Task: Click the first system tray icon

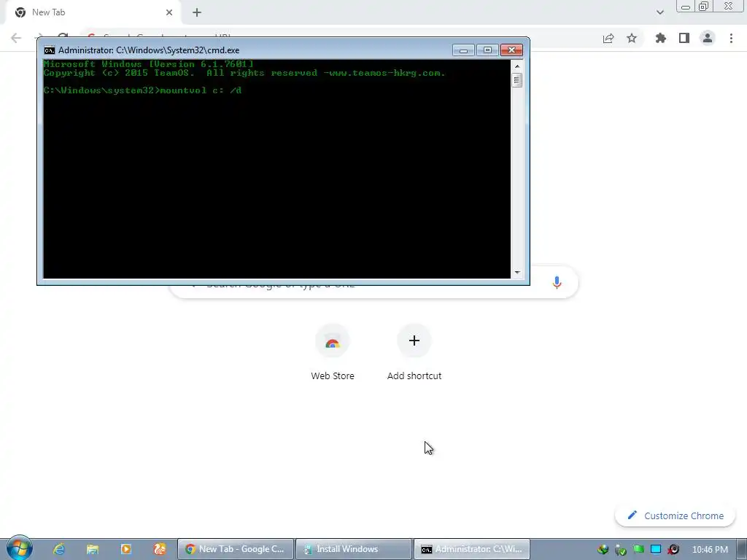Action: pyautogui.click(x=603, y=550)
